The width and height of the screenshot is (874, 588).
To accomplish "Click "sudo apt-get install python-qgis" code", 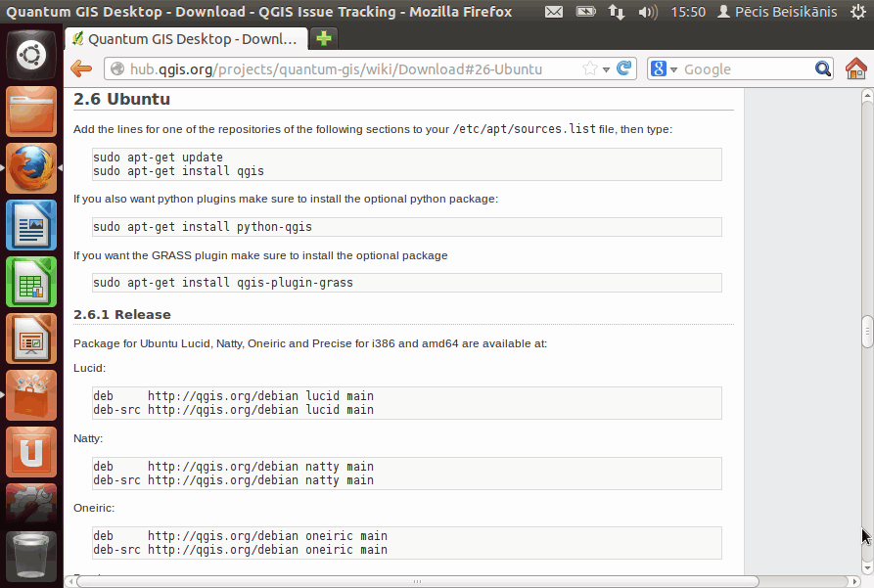I will [x=203, y=227].
